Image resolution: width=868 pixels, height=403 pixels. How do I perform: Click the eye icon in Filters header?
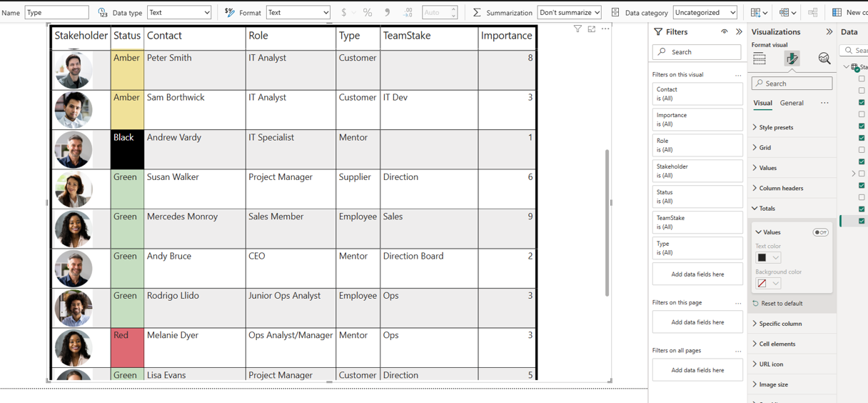point(725,32)
